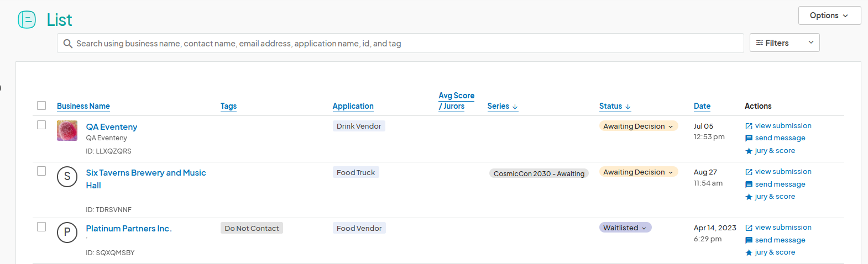Click view submission link for Six Taverns
Screen dimensions: 868x264
pos(783,172)
